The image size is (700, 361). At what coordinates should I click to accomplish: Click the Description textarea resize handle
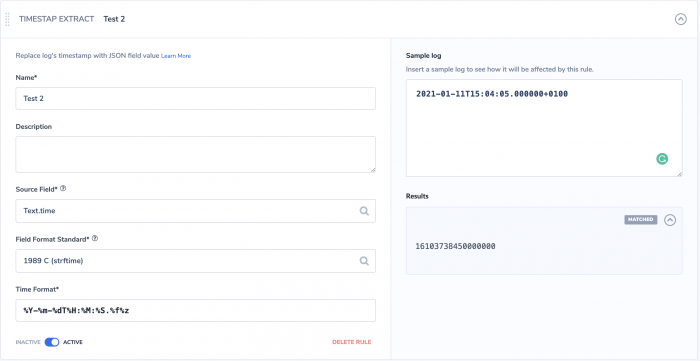373,170
